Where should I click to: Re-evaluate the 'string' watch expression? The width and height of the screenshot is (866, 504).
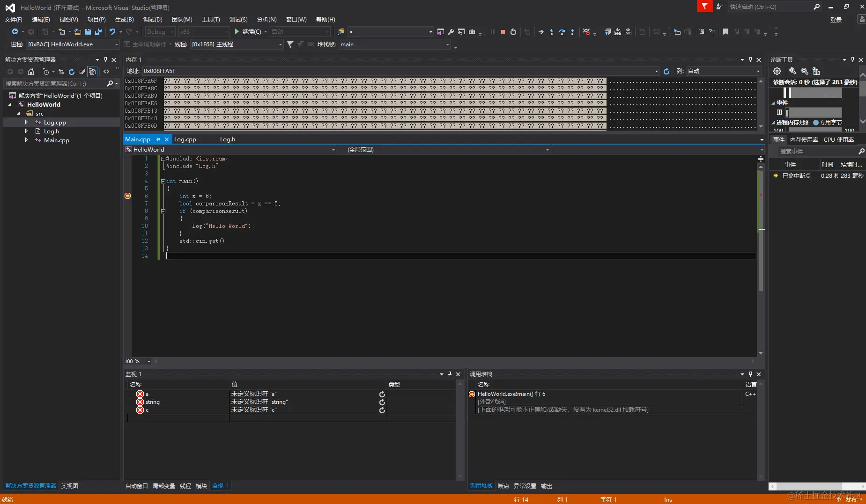tap(382, 402)
